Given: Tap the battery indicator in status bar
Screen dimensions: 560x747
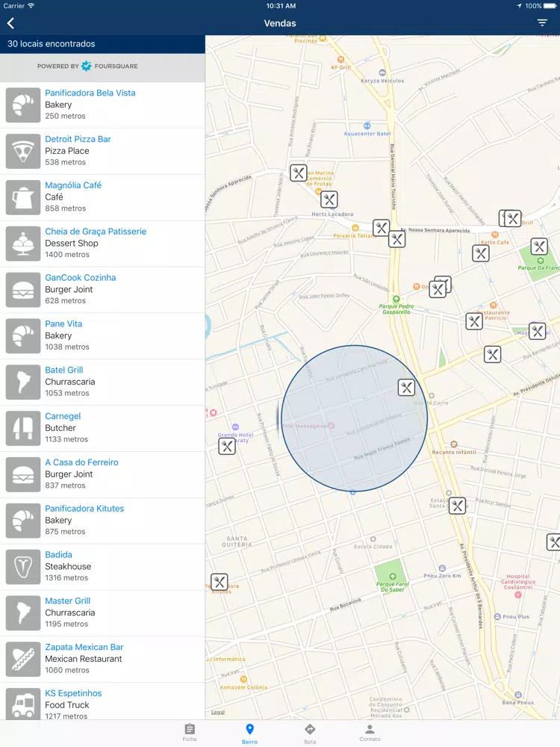Looking at the screenshot, I should click(550, 6).
